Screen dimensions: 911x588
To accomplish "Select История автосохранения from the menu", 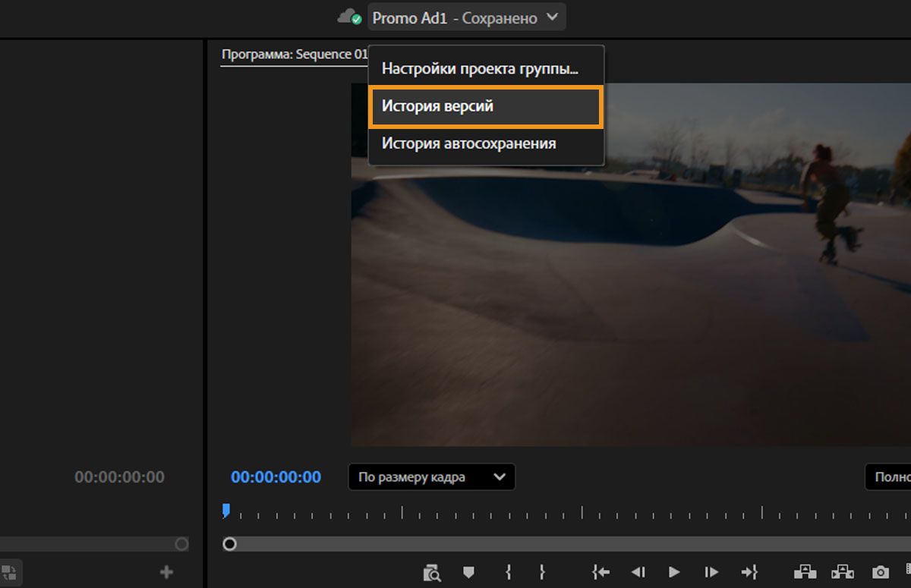I will 485,143.
